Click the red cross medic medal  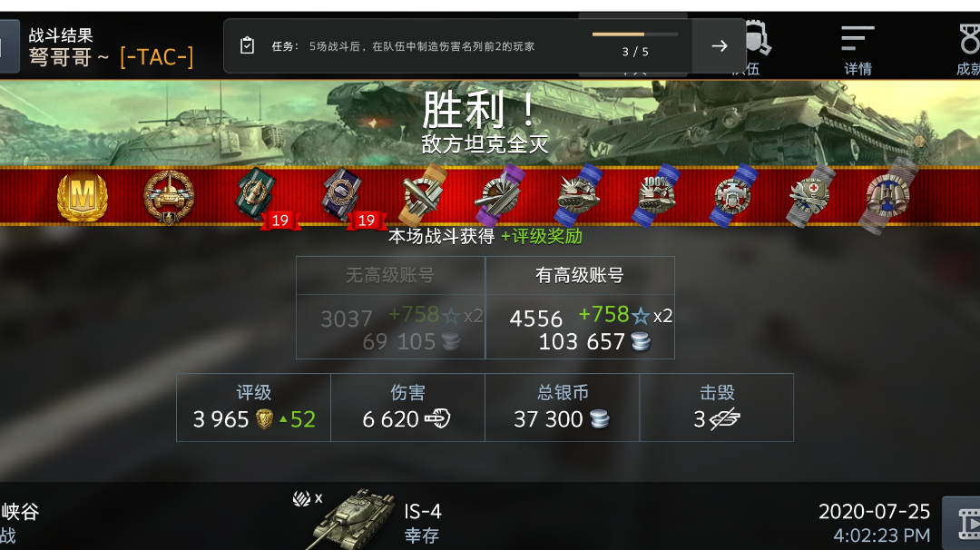tap(811, 196)
